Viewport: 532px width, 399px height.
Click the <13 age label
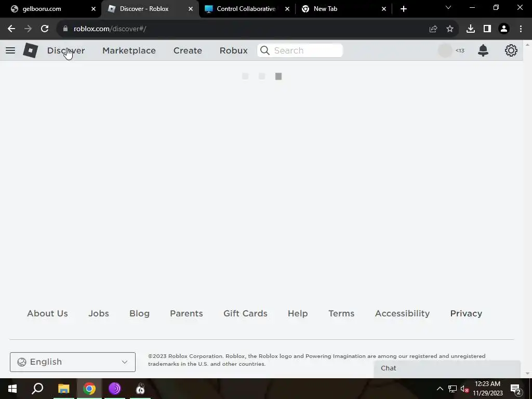(x=460, y=50)
